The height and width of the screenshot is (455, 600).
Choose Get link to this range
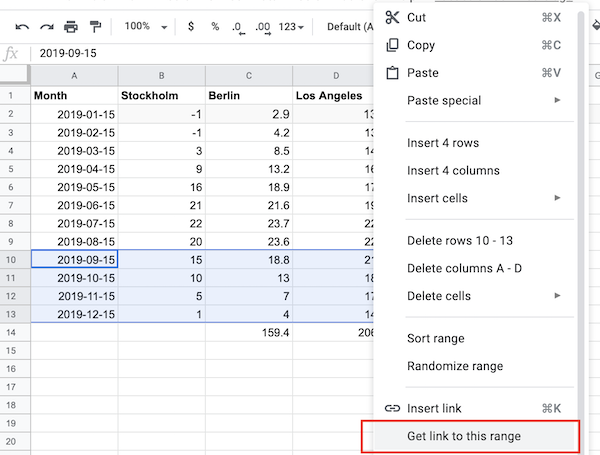(464, 436)
